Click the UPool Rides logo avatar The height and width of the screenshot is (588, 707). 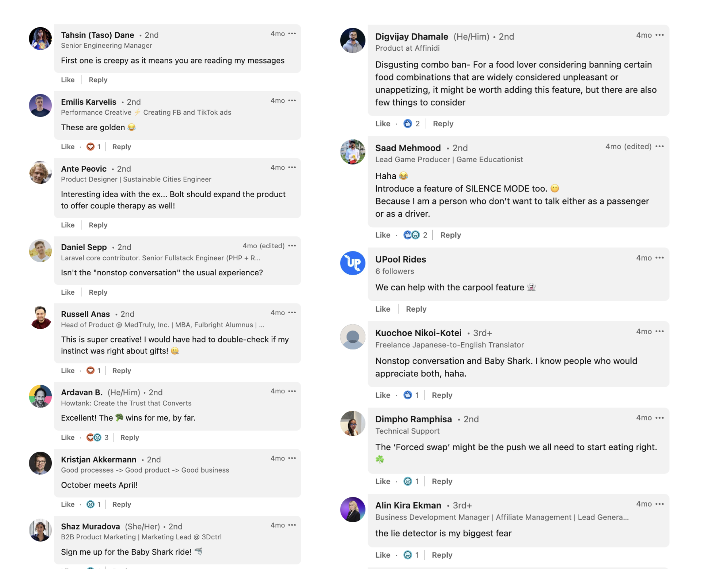pyautogui.click(x=353, y=263)
